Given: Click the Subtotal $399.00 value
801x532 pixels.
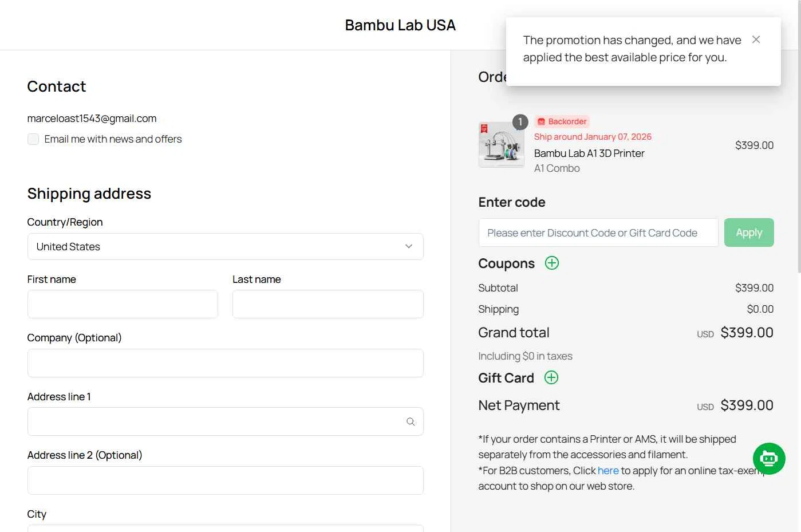Looking at the screenshot, I should point(754,288).
